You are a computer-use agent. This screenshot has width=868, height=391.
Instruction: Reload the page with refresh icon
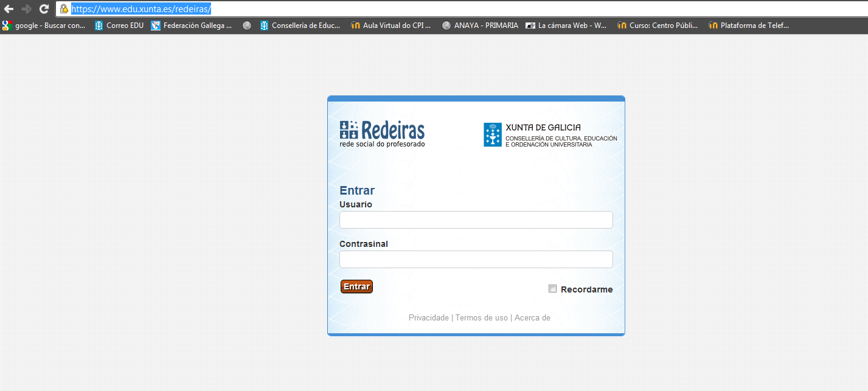44,9
